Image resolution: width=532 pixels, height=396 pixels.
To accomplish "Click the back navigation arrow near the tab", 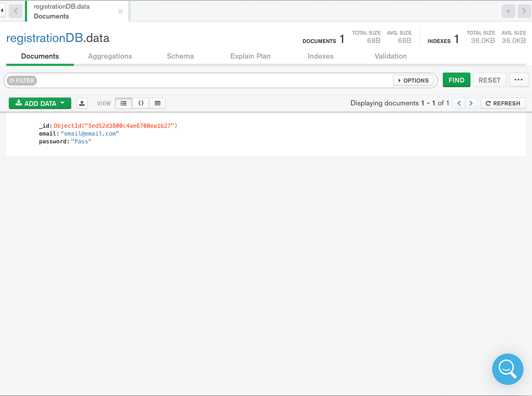I will pos(16,11).
